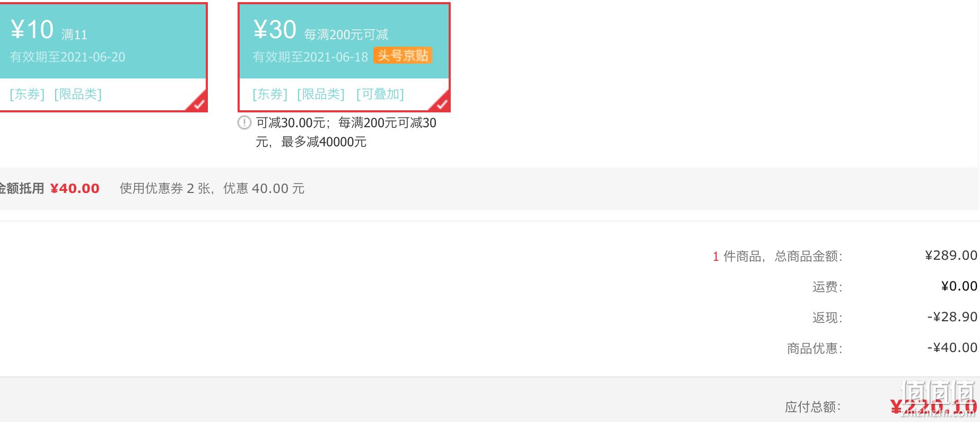Deselect the ¥30 coupon checkmark corner
This screenshot has width=980, height=422.
441,102
